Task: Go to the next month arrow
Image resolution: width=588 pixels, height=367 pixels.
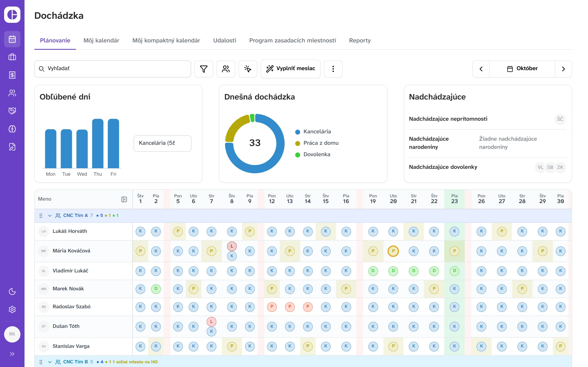Action: [x=563, y=69]
